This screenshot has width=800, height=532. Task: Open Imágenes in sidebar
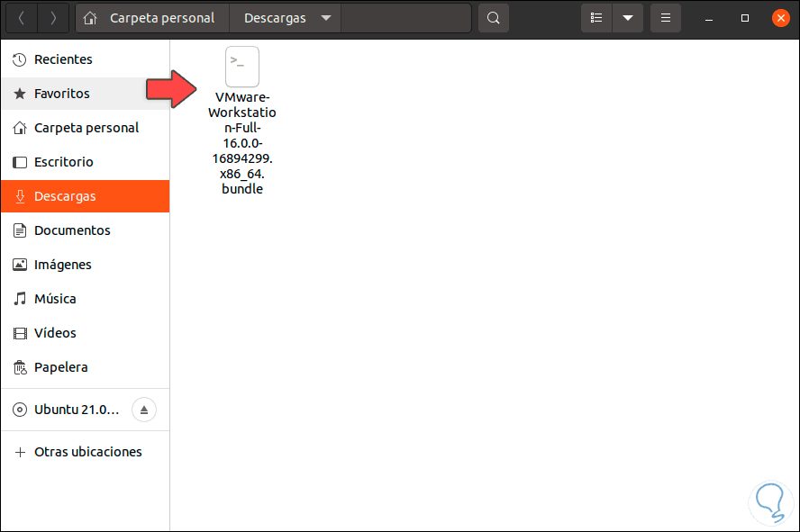pyautogui.click(x=86, y=265)
